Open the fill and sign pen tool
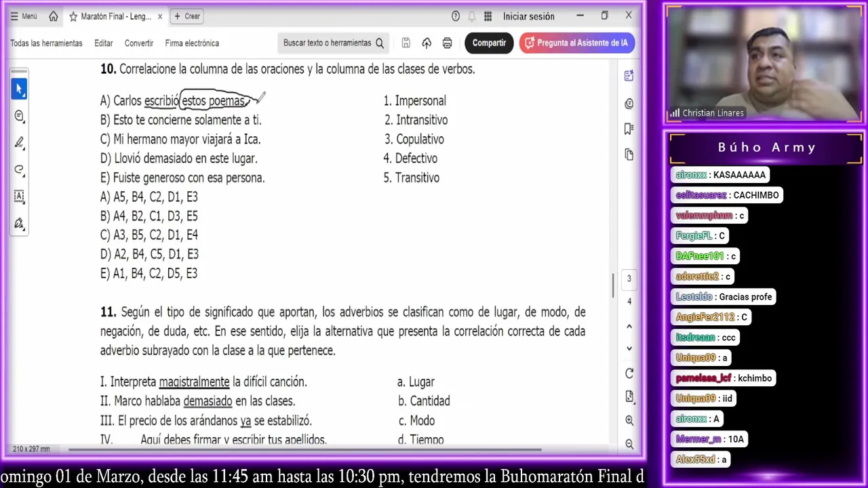 (19, 223)
